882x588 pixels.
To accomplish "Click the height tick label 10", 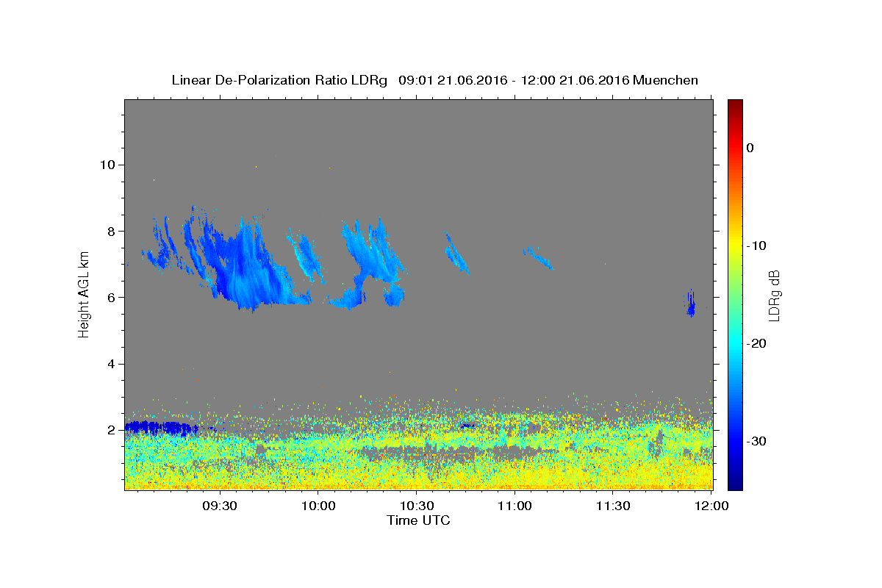I will click(x=107, y=165).
